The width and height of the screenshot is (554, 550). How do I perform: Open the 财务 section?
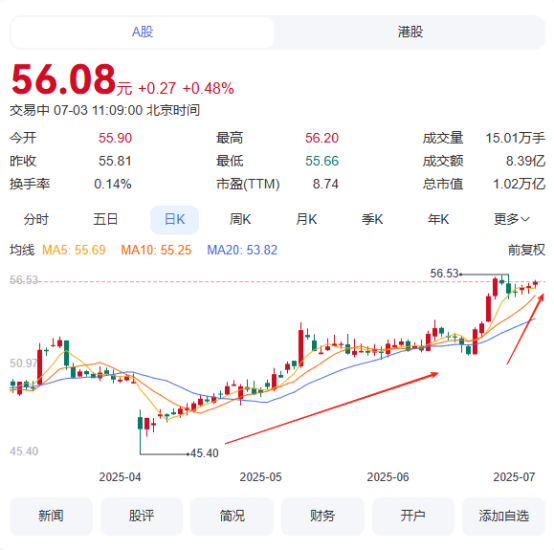[x=322, y=516]
